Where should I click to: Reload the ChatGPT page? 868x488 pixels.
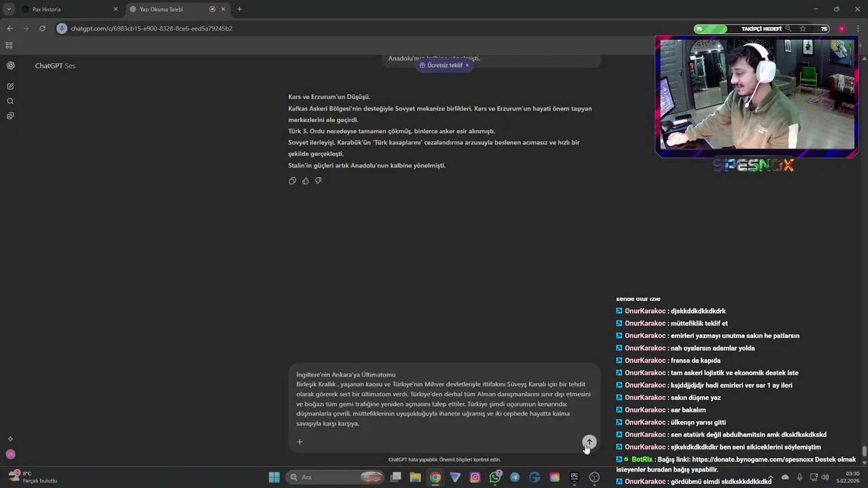pos(42,28)
